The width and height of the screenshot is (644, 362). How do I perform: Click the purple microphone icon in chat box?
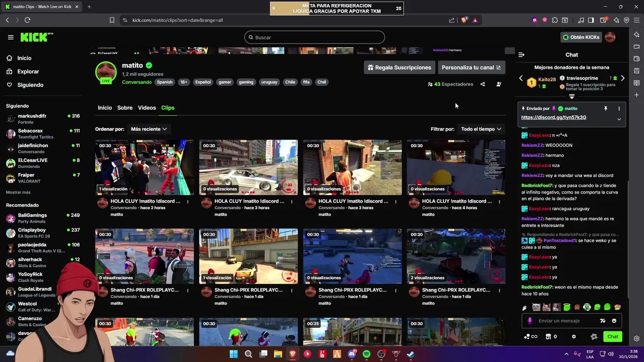(x=530, y=321)
